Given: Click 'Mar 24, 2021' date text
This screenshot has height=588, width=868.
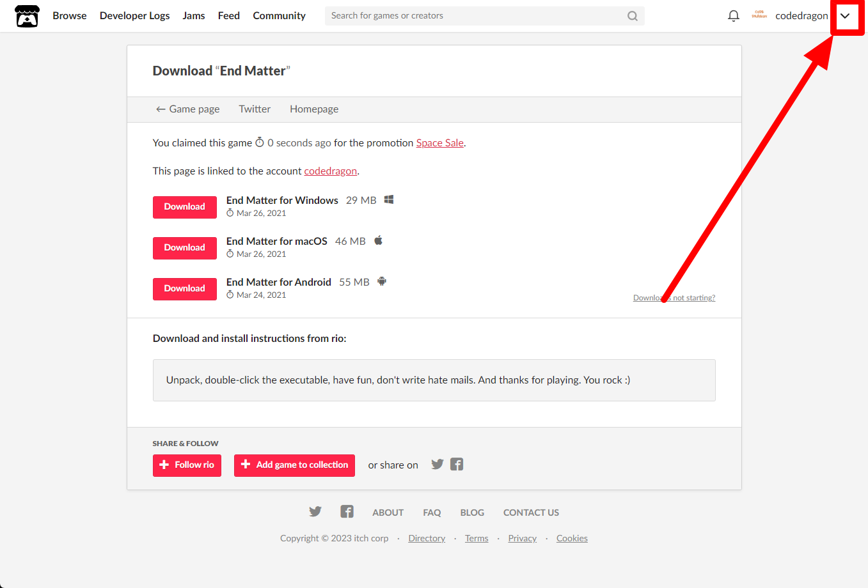Looking at the screenshot, I should [261, 295].
